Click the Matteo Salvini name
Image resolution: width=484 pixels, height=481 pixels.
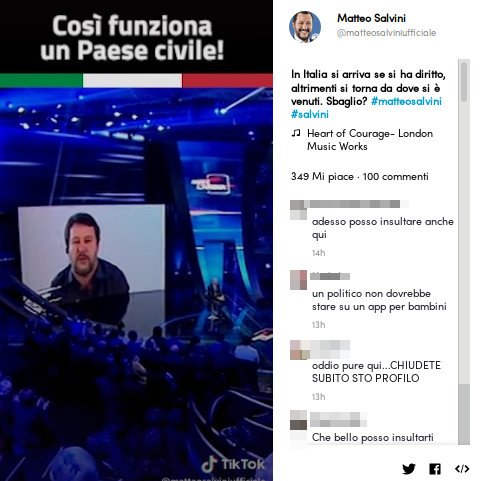(x=371, y=18)
